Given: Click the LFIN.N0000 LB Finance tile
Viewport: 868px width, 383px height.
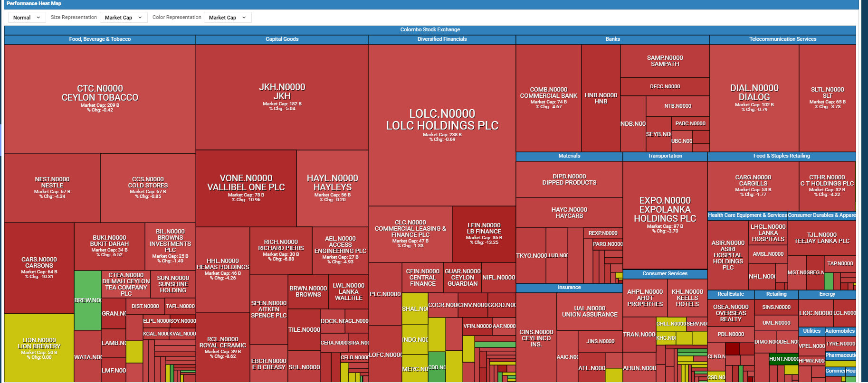Looking at the screenshot, I should click(x=484, y=234).
